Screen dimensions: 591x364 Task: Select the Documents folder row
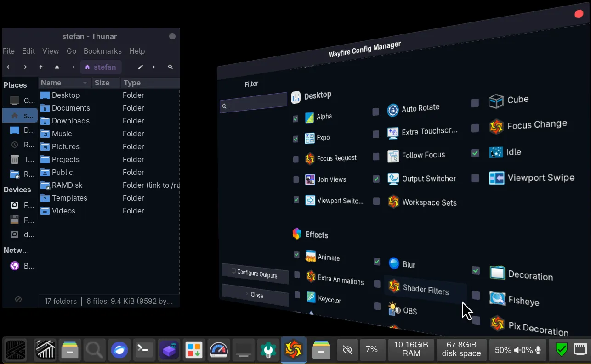[x=109, y=108]
